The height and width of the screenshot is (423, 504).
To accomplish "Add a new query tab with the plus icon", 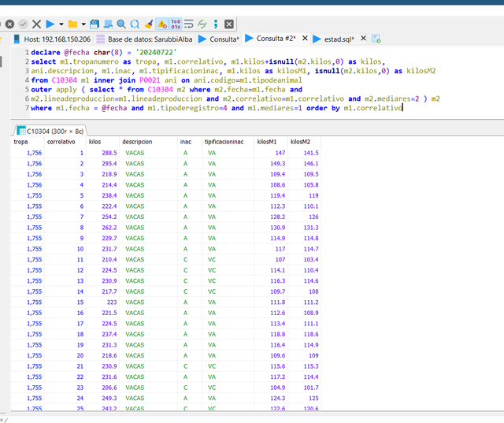I will point(376,39).
